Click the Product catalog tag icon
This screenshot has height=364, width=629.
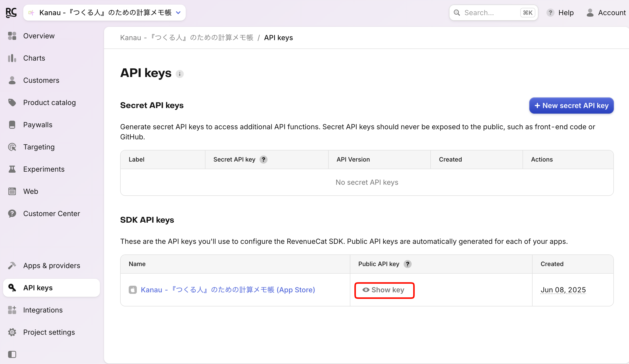[12, 102]
